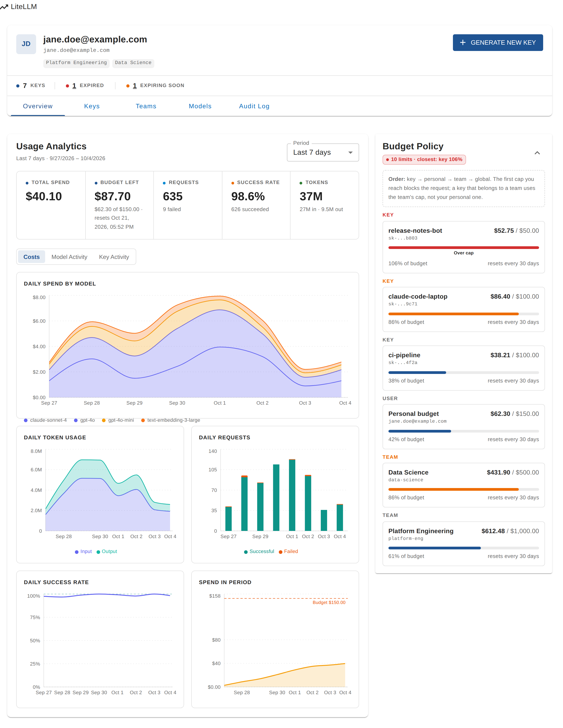Screen dimensions: 563x728
Task: Switch to the Keys tab
Action: [92, 106]
